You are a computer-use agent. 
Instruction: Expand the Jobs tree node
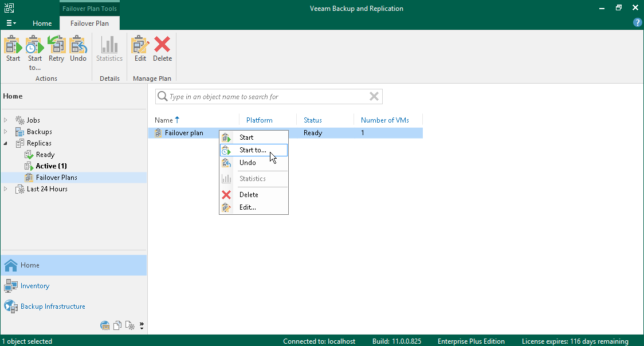point(5,120)
